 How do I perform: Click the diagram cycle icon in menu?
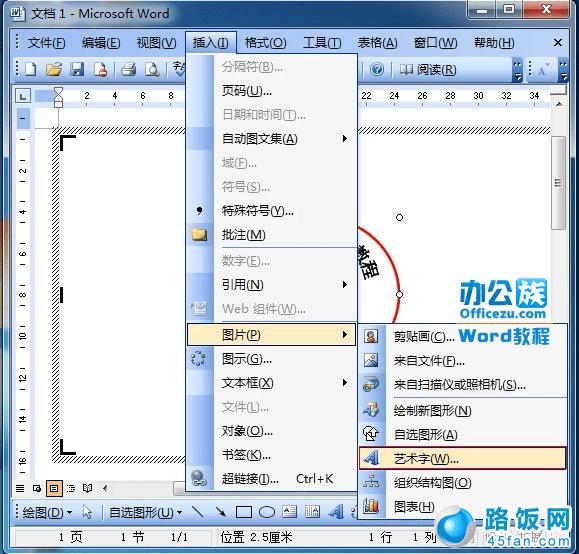pos(199,359)
